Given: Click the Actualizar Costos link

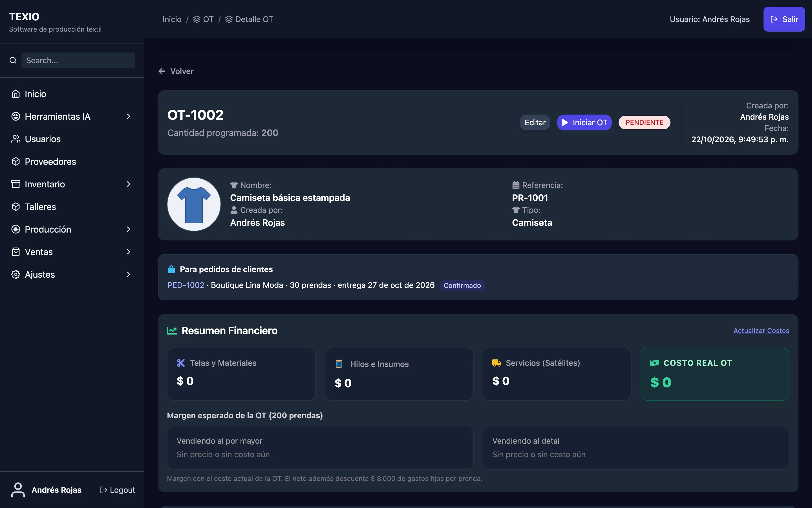Looking at the screenshot, I should (x=761, y=330).
